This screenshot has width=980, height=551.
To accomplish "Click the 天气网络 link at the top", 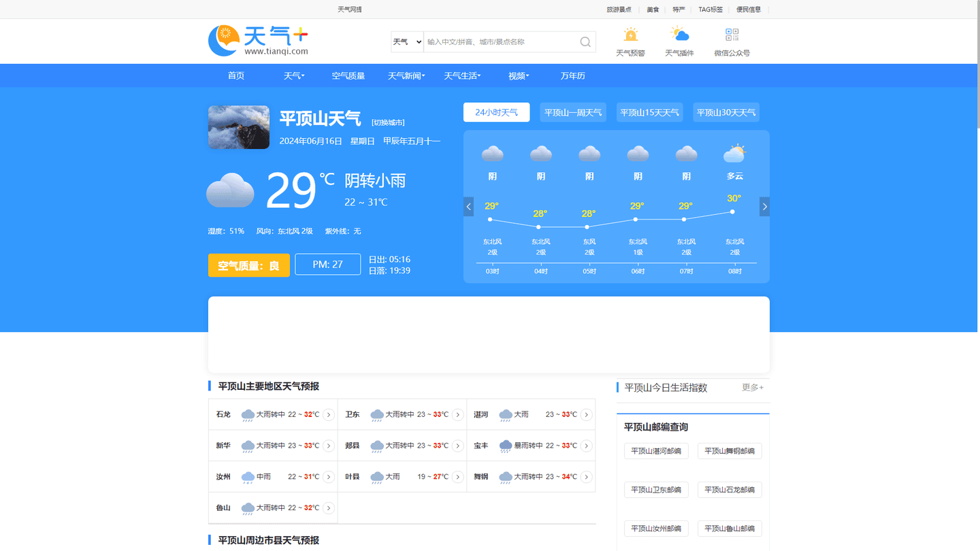I will point(350,10).
